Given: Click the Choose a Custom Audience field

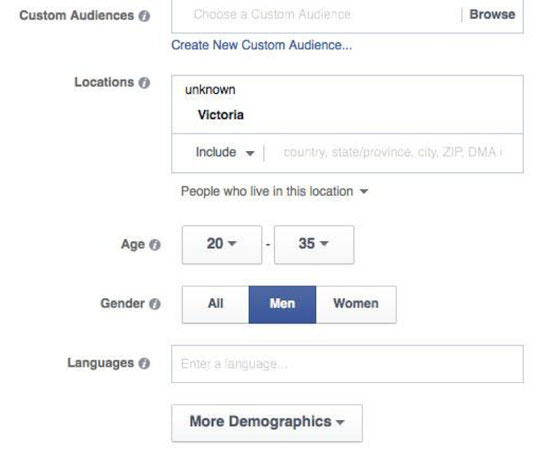Looking at the screenshot, I should [x=316, y=15].
